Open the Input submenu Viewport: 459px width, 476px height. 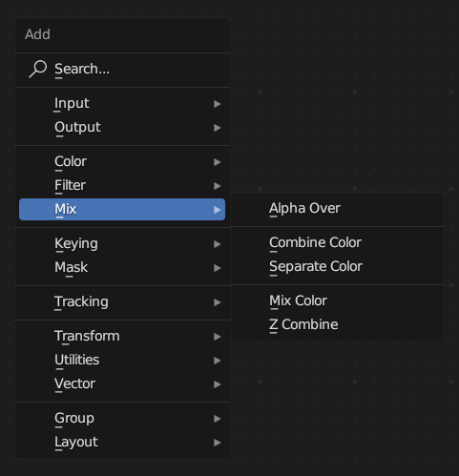tap(122, 104)
